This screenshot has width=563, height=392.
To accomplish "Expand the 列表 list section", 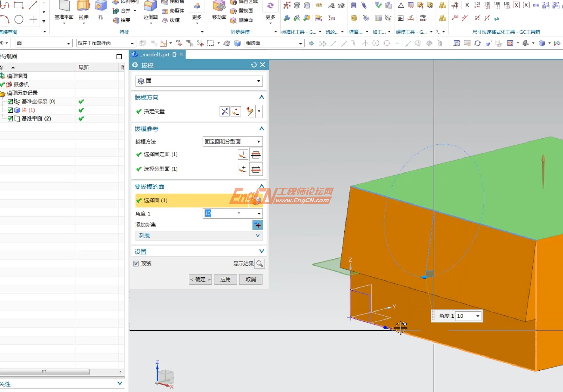I will [x=257, y=236].
